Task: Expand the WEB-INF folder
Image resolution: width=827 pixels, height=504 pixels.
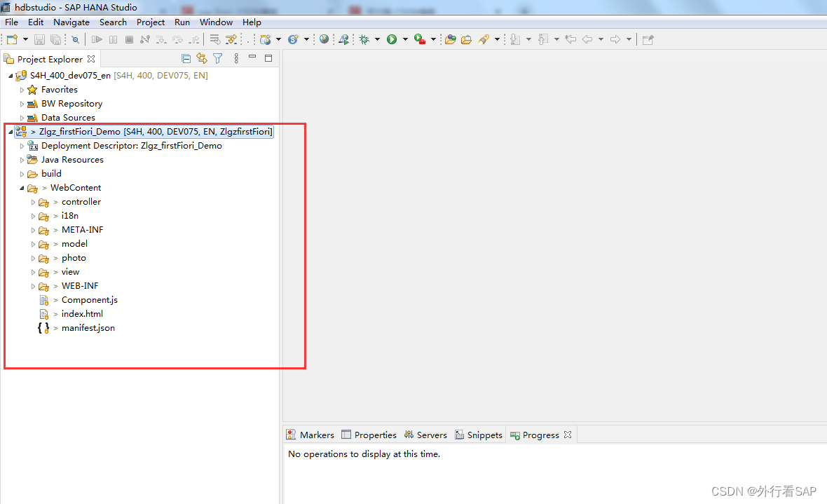Action: pyautogui.click(x=33, y=286)
